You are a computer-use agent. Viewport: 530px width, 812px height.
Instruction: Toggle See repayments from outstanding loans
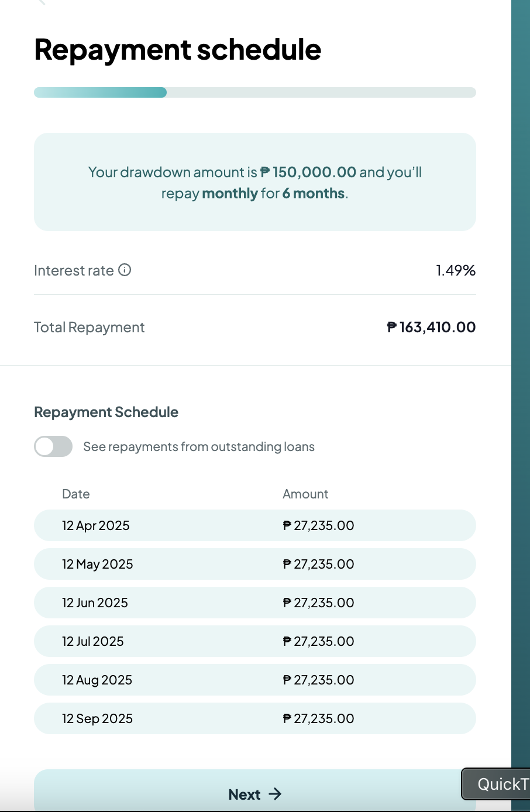(53, 446)
